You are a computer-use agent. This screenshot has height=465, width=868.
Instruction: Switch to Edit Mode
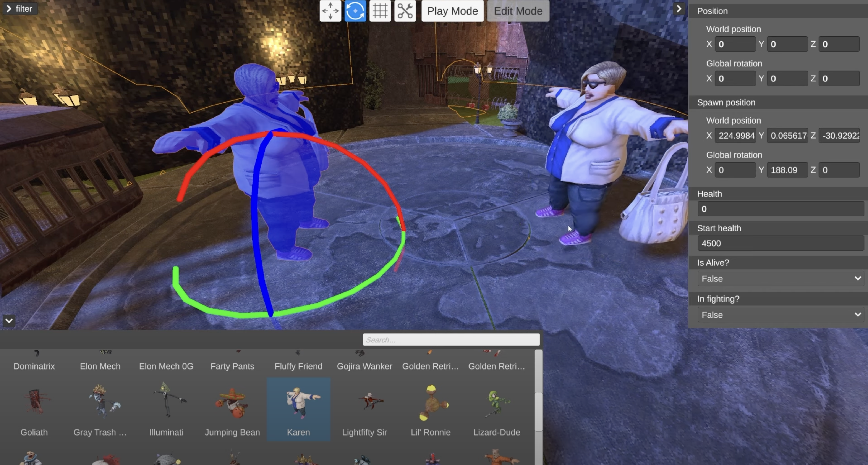coord(517,11)
